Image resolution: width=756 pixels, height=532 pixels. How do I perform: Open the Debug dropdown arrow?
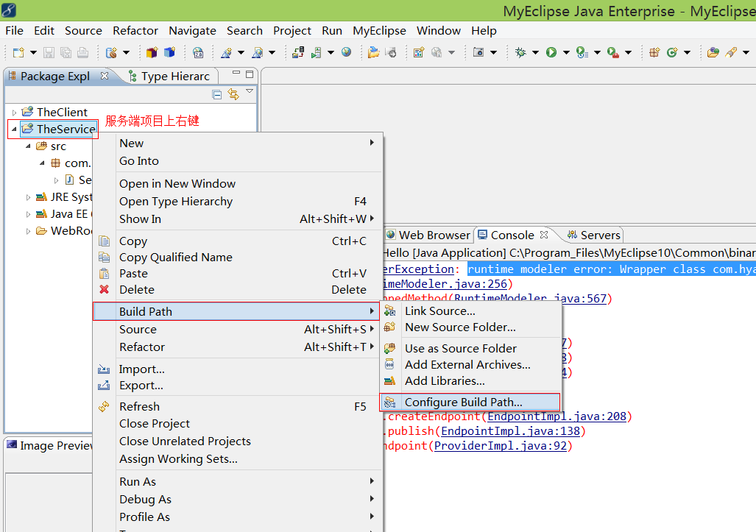(x=535, y=52)
